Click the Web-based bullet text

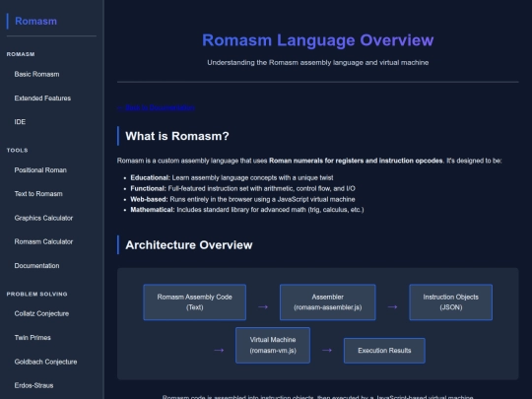tap(242, 199)
